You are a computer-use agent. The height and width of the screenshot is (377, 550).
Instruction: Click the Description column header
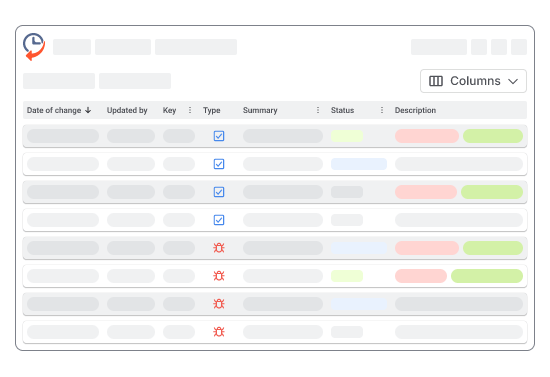pos(415,110)
